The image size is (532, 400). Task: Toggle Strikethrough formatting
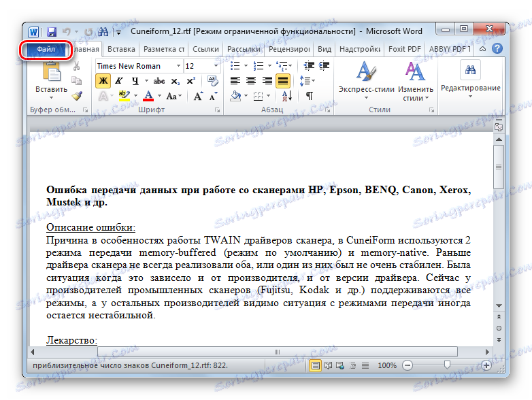(159, 81)
